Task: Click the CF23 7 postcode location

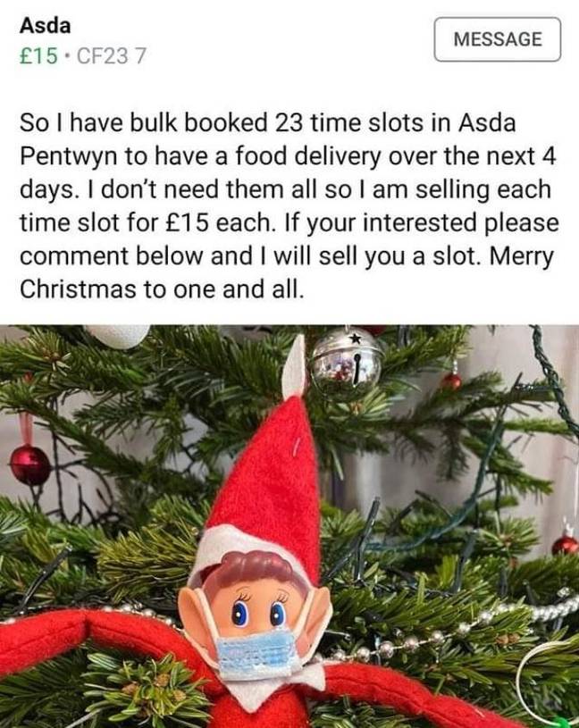Action: pos(111,56)
